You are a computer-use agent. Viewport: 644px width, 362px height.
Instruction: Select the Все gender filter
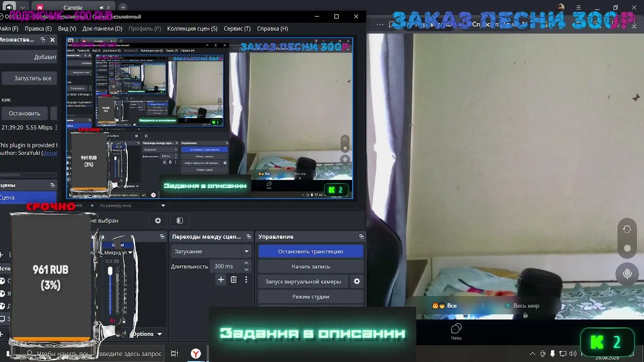(x=445, y=306)
